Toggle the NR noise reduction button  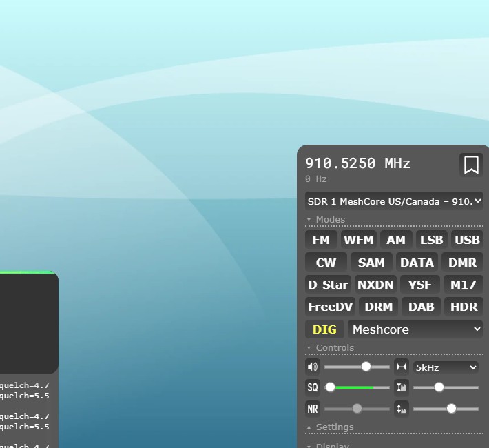point(313,409)
